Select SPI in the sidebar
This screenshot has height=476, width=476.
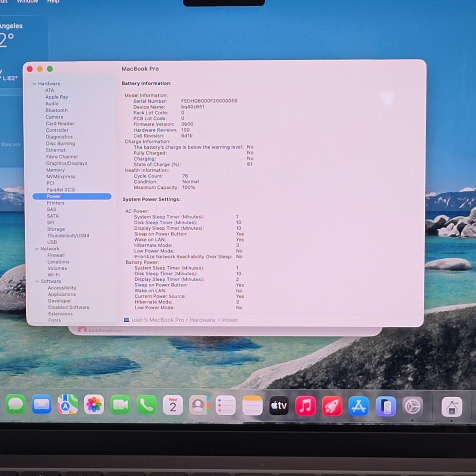tap(51, 223)
